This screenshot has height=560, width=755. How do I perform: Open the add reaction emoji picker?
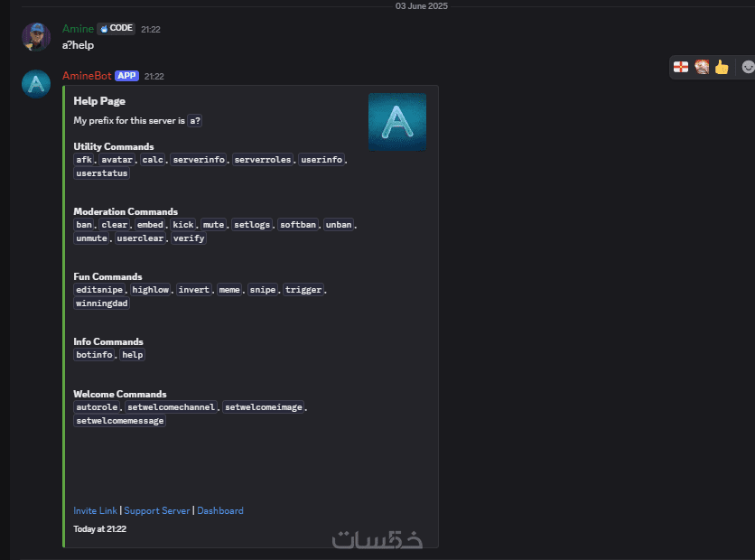point(747,67)
